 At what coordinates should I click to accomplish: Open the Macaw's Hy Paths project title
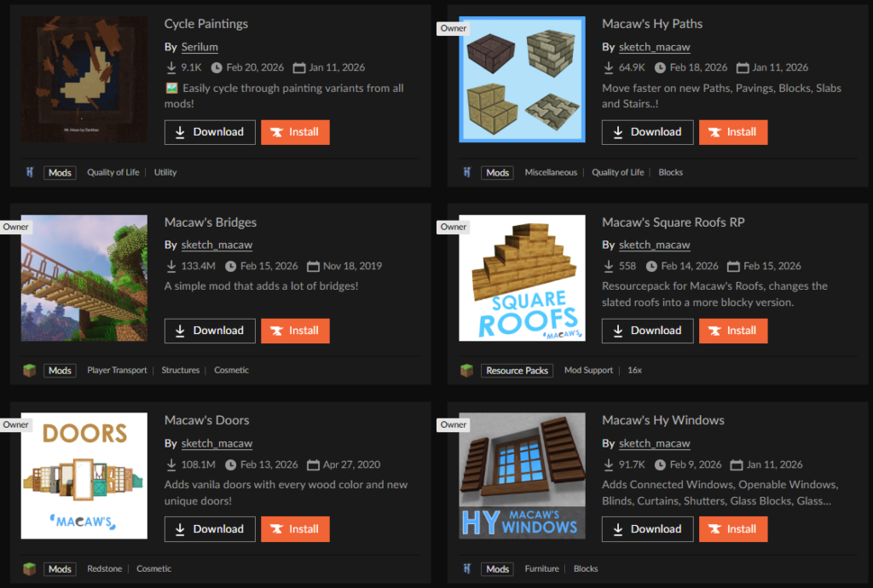point(652,24)
